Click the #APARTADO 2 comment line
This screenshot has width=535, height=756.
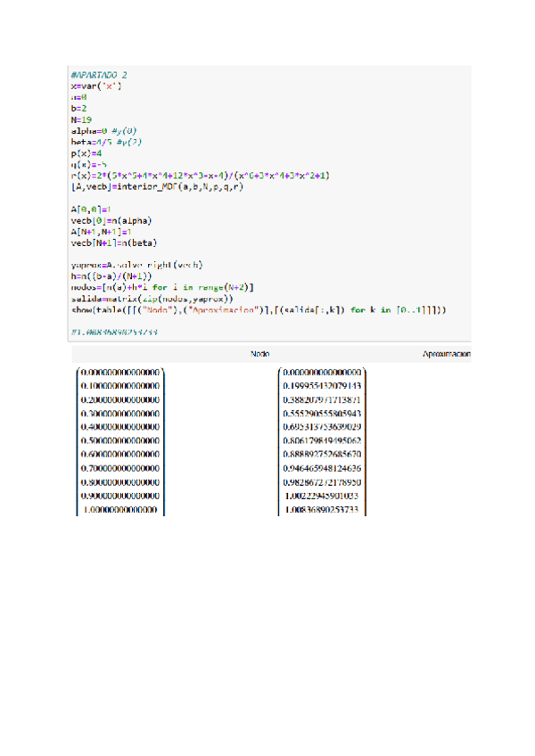tap(99, 75)
